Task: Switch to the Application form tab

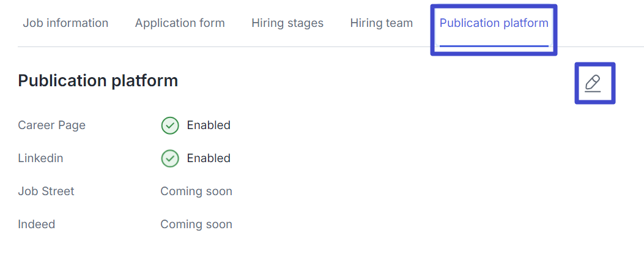Action: click(180, 23)
